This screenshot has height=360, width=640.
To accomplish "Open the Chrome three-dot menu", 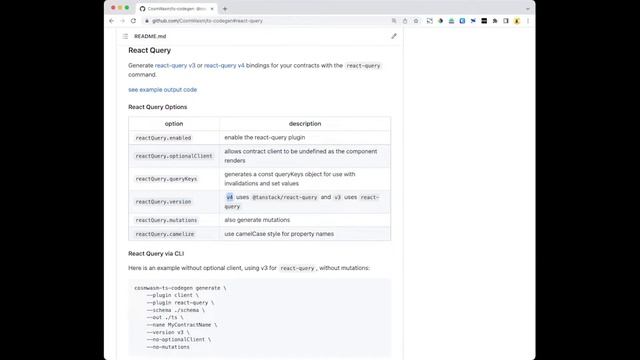I will pos(528,21).
